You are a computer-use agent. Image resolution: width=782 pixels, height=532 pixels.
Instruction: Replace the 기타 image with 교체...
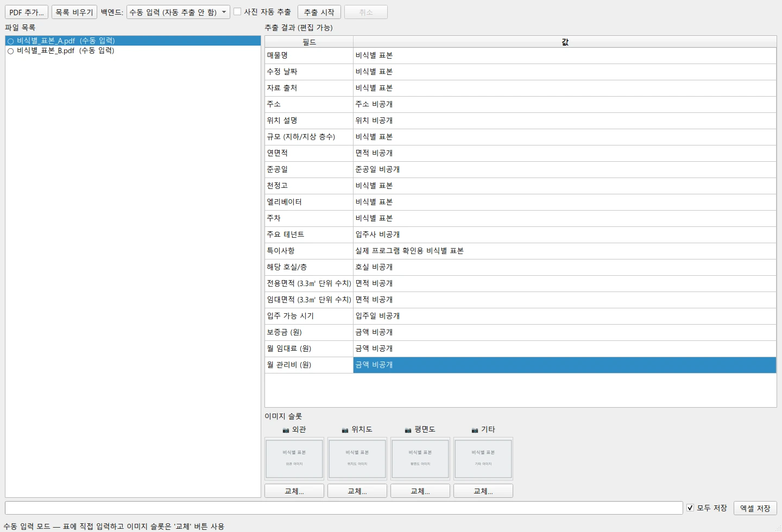483,491
